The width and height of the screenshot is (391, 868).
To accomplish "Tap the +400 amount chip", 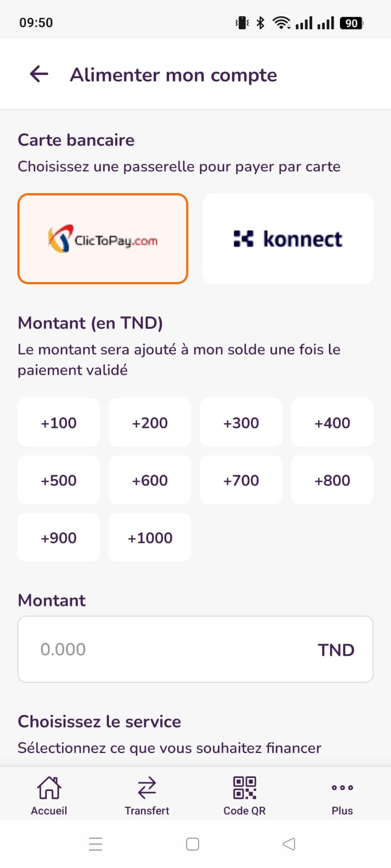I will pos(332,423).
